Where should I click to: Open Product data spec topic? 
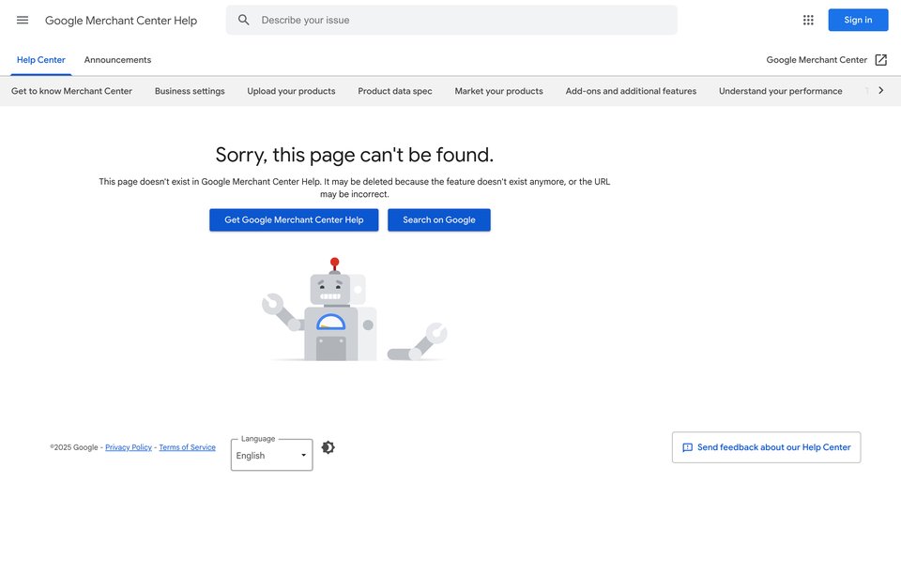click(x=395, y=91)
